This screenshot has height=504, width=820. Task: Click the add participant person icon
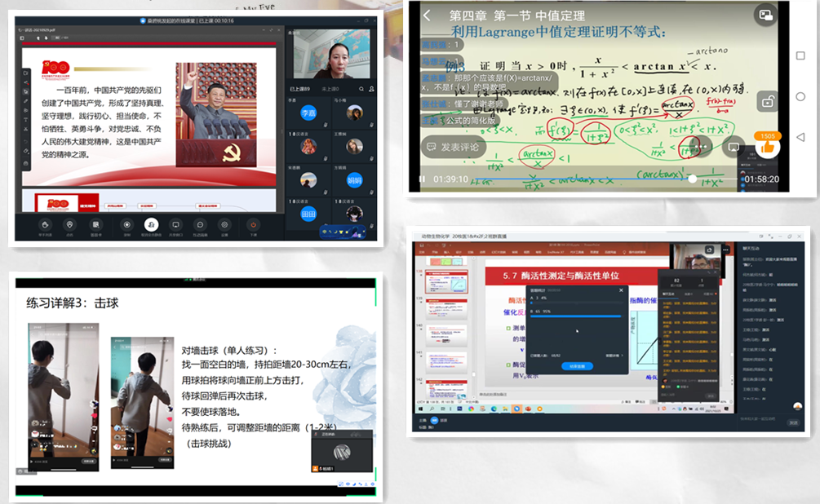click(x=371, y=89)
